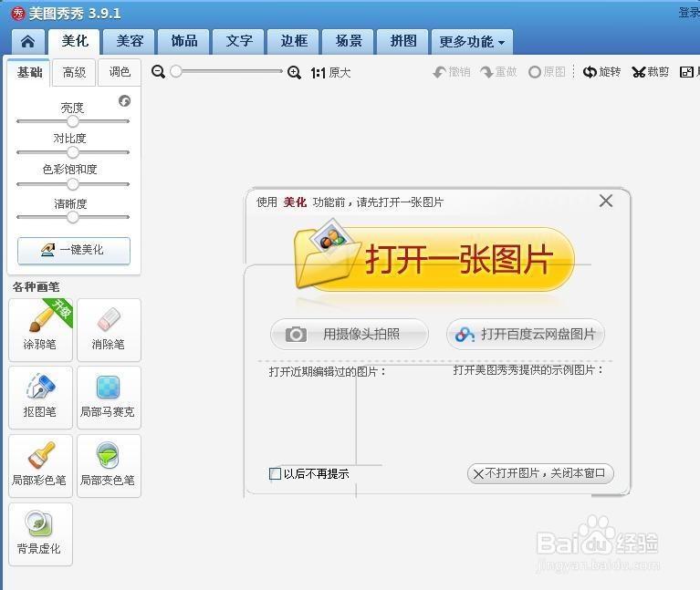Click the 1:1 原大 original size button
Image resolution: width=700 pixels, height=590 pixels.
point(330,73)
